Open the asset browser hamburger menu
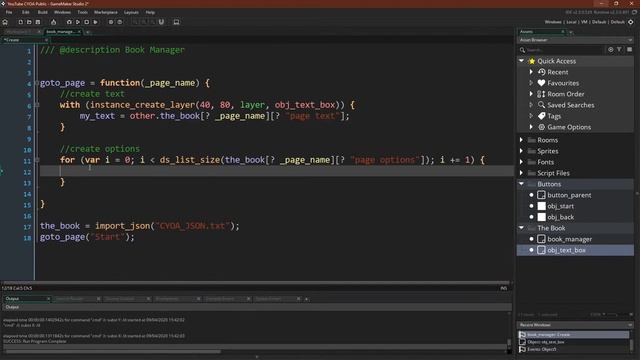The height and width of the screenshot is (360, 640). click(x=629, y=49)
